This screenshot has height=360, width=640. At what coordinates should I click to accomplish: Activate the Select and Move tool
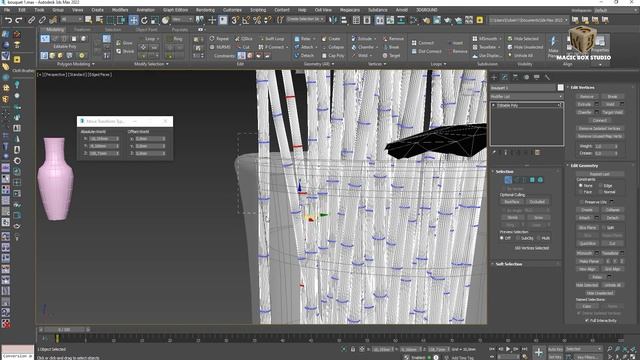tap(133, 20)
